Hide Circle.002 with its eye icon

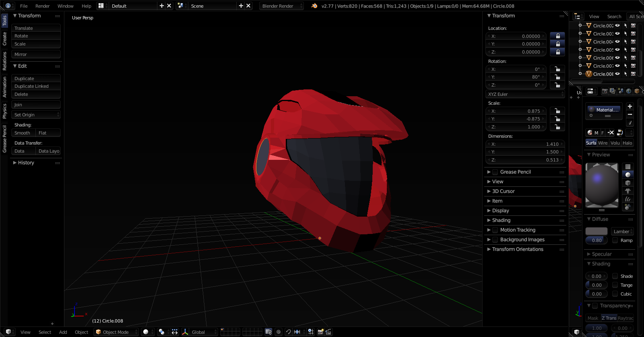(617, 25)
